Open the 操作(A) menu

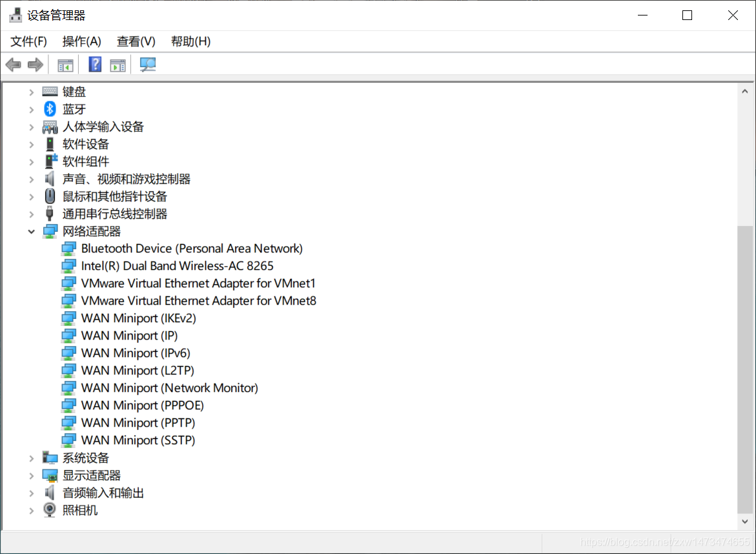[x=81, y=41]
